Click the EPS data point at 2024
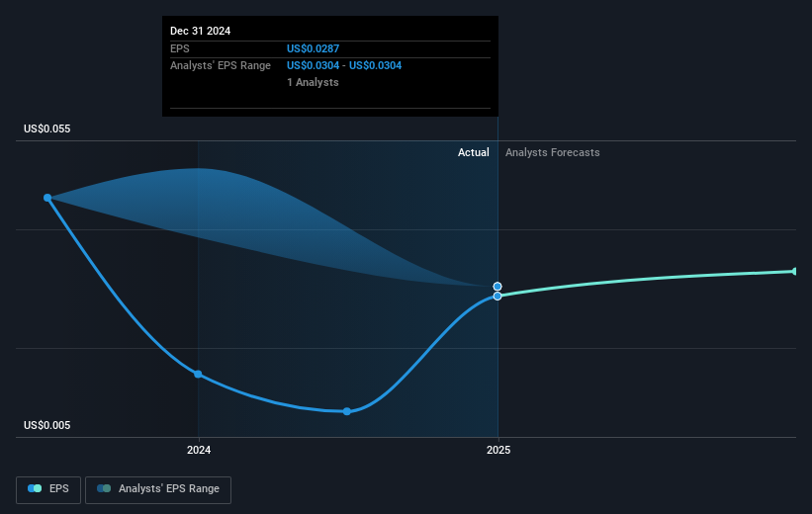Image resolution: width=812 pixels, height=514 pixels. coord(198,374)
